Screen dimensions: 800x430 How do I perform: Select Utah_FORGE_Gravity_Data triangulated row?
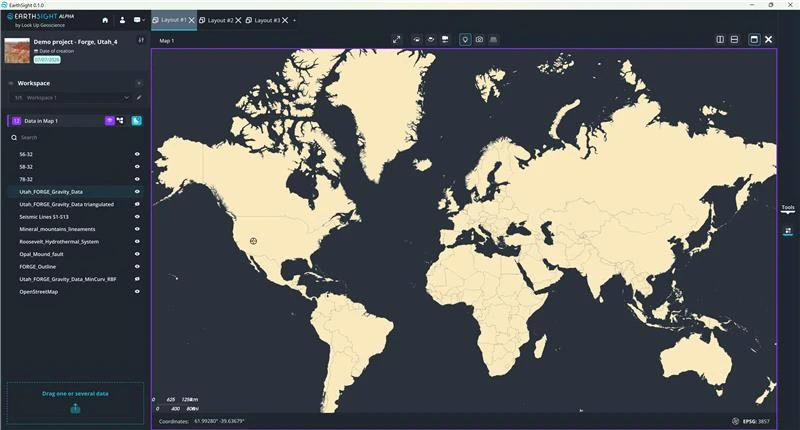(x=74, y=204)
